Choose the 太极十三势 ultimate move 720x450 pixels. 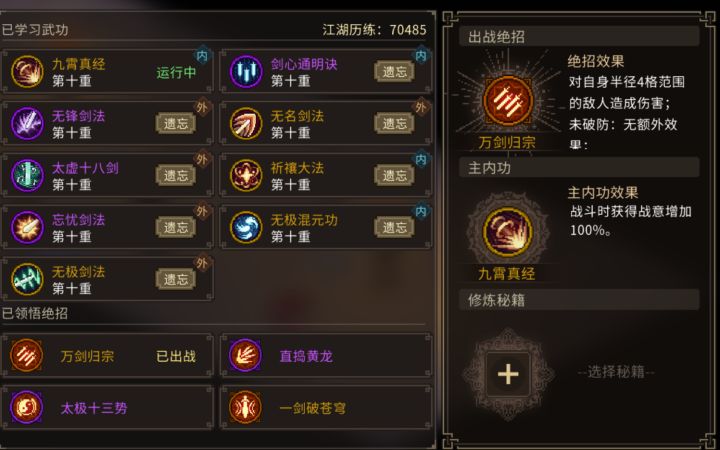point(107,408)
